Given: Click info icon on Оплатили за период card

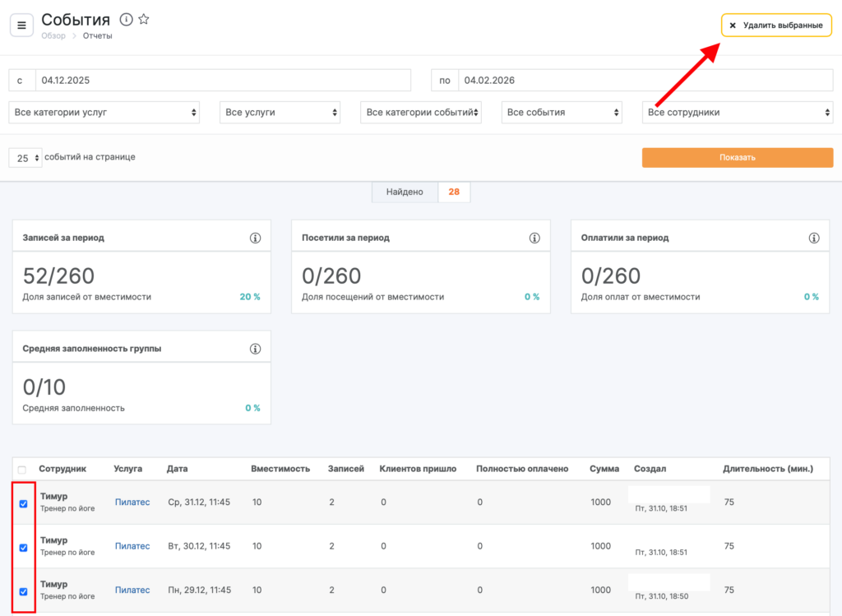Looking at the screenshot, I should (x=814, y=238).
